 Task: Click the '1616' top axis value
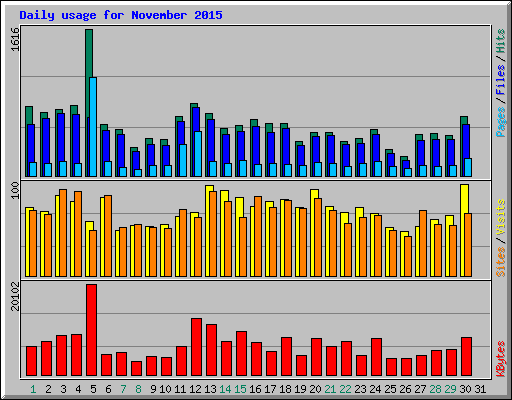[15, 39]
